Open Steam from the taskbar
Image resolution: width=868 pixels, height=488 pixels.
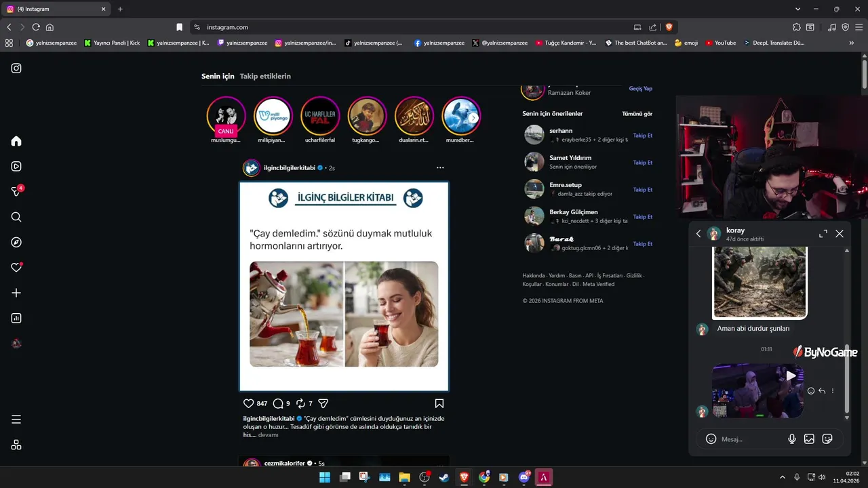point(444,477)
